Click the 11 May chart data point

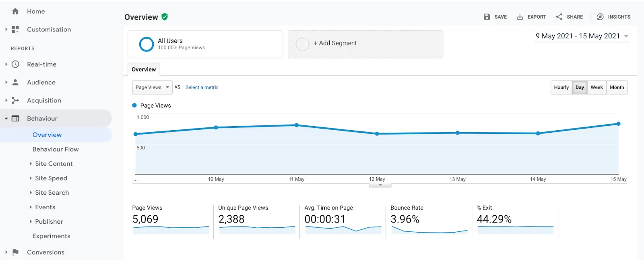[297, 125]
